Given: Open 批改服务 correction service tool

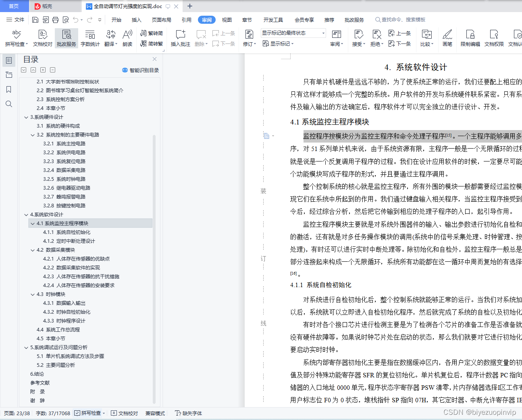Looking at the screenshot, I should coord(67,38).
